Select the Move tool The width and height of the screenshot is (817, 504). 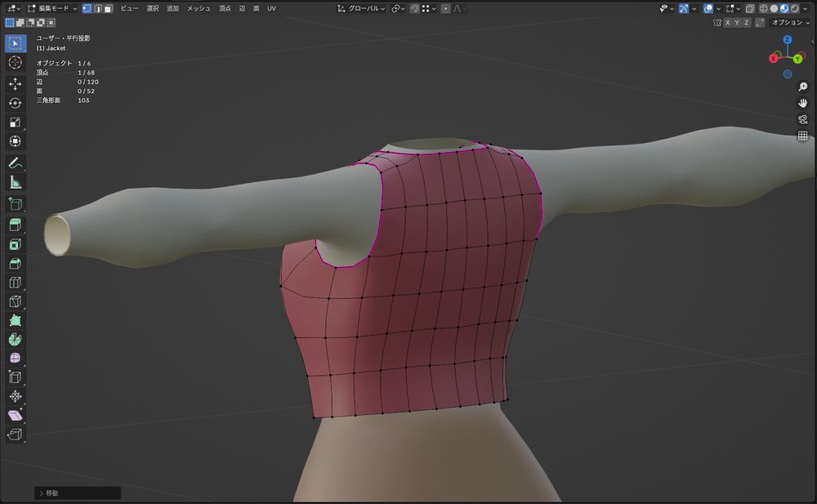15,84
